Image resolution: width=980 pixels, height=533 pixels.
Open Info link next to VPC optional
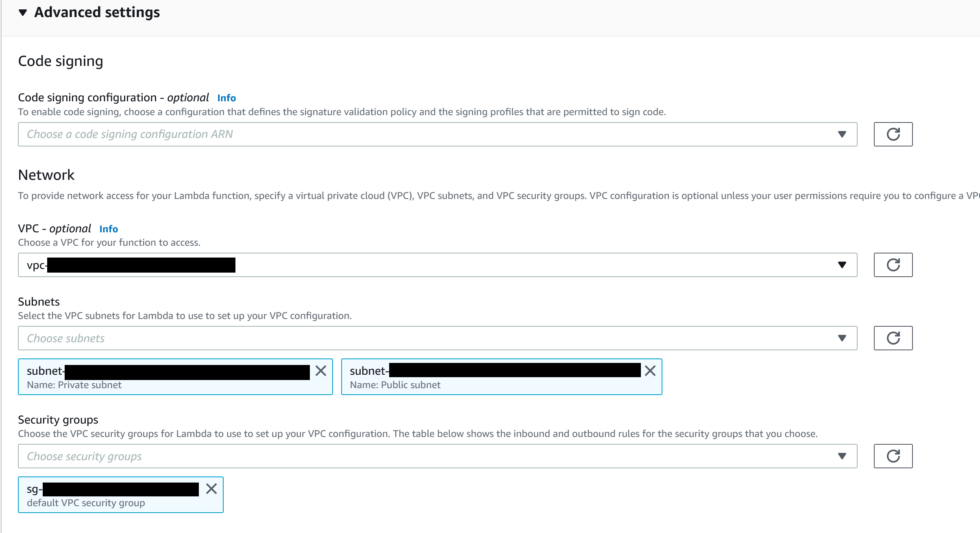tap(109, 229)
